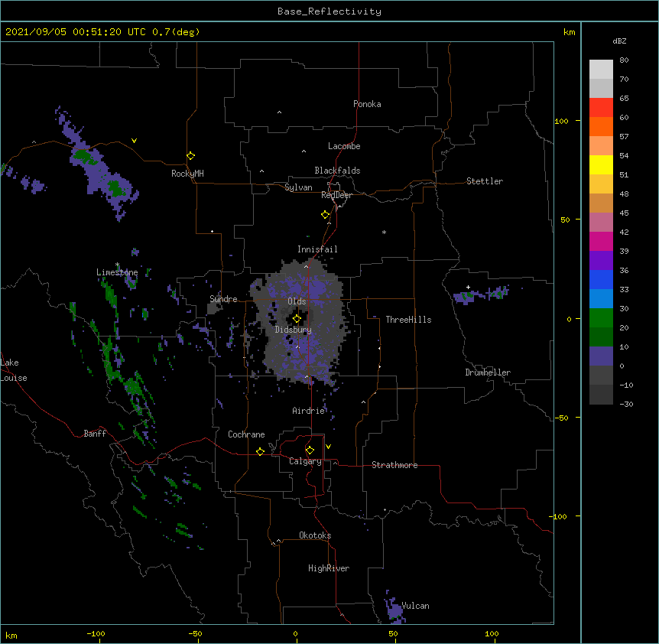Pick the purple 39-36 dBZ legend swatch
This screenshot has height=644, width=659.
601,261
